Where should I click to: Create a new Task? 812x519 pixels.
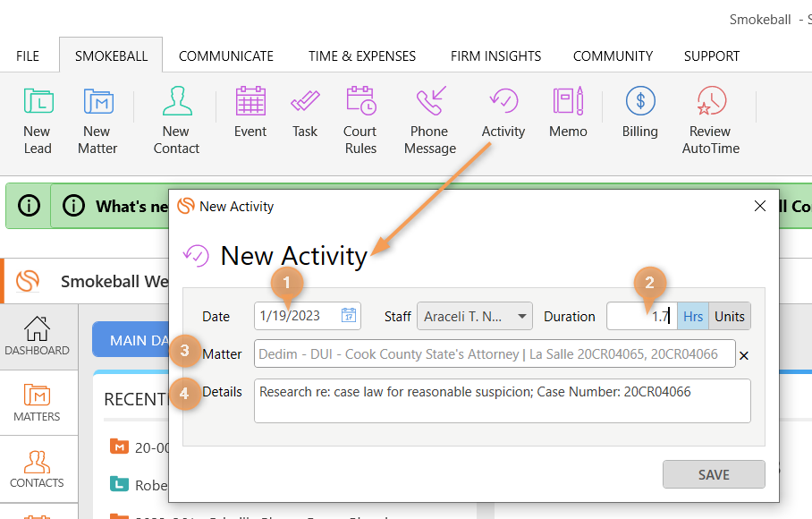[305, 113]
